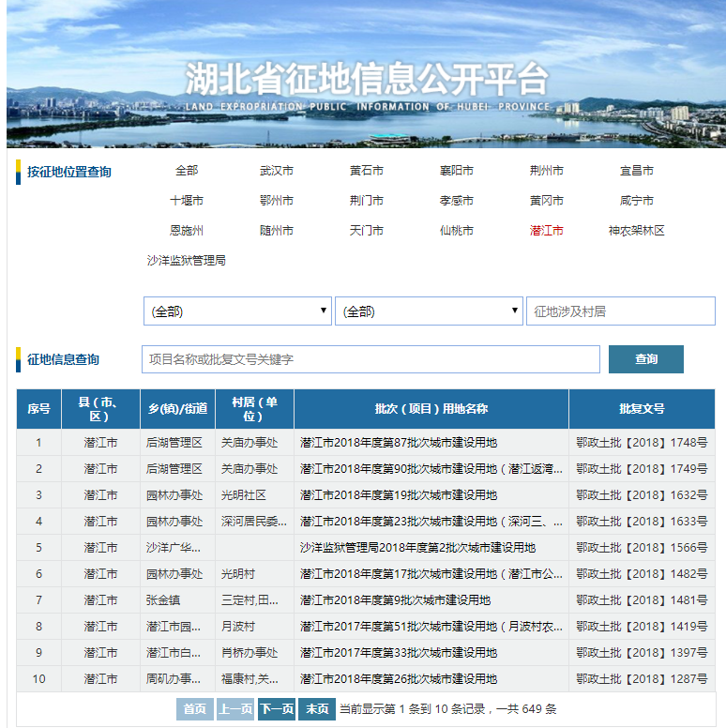Screen dimensions: 726x728
Task: Click the 上一页 previous page button
Action: pyautogui.click(x=235, y=709)
